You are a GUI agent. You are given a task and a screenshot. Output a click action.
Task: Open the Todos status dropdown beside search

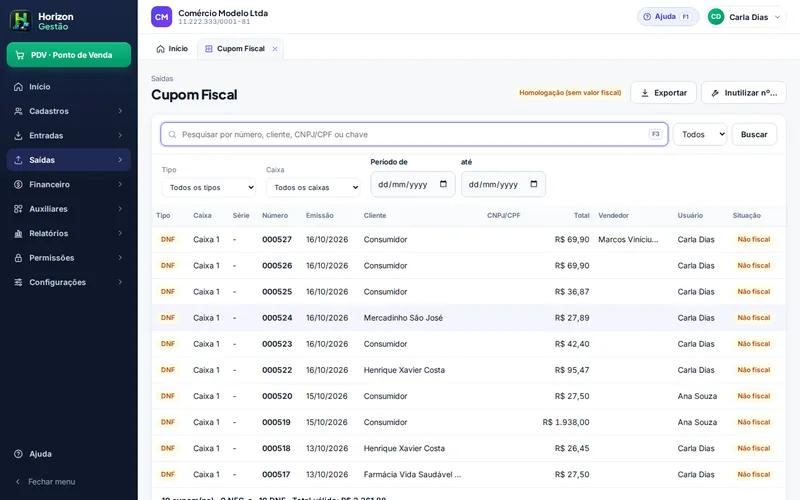(x=700, y=134)
